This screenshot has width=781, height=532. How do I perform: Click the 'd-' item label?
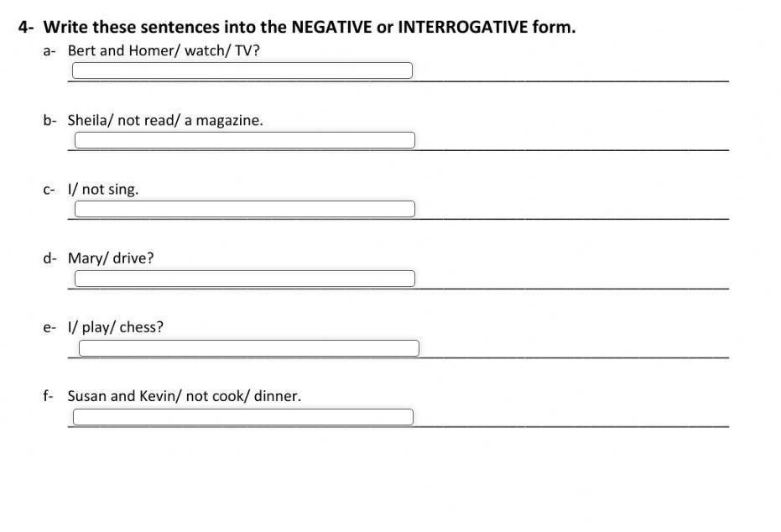point(49,258)
